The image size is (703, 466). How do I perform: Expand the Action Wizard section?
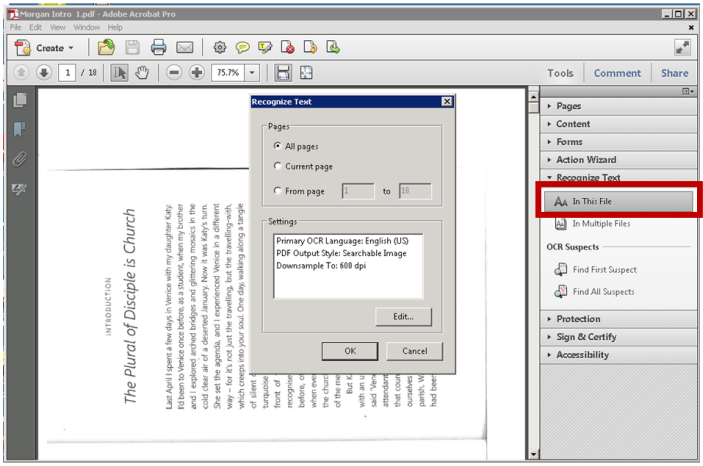(x=585, y=160)
